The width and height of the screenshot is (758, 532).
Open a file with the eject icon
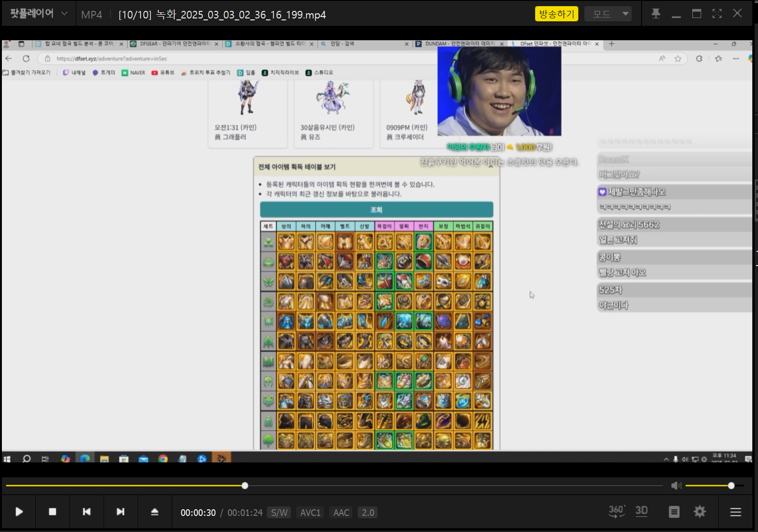click(x=155, y=512)
